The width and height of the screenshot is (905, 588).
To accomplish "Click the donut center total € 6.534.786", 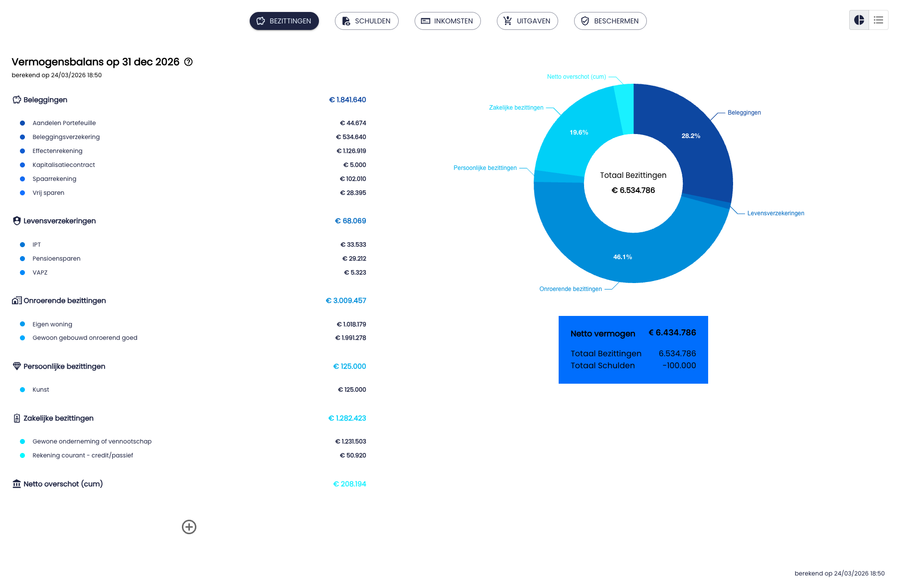I will (633, 190).
